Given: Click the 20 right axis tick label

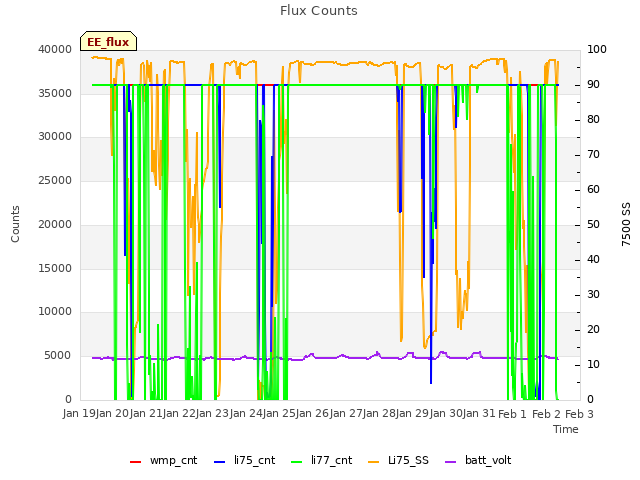Looking at the screenshot, I should tap(593, 329).
